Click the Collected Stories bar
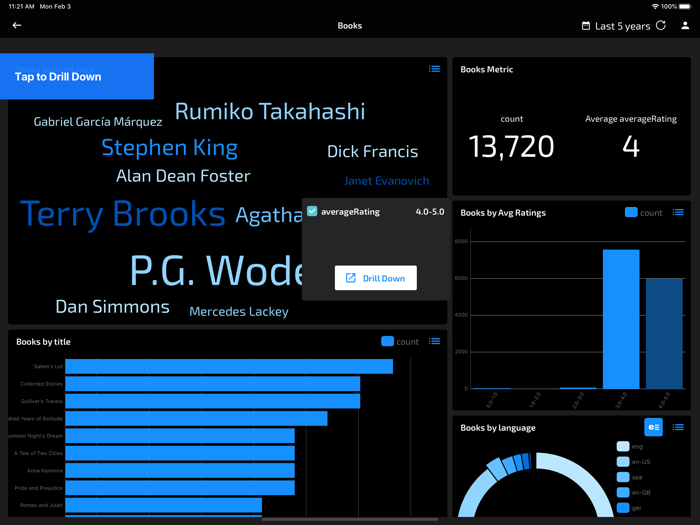This screenshot has height=525, width=700. pos(212,384)
